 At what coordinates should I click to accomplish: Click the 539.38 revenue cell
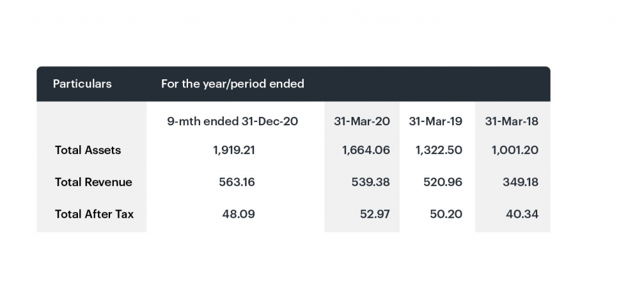point(370,182)
